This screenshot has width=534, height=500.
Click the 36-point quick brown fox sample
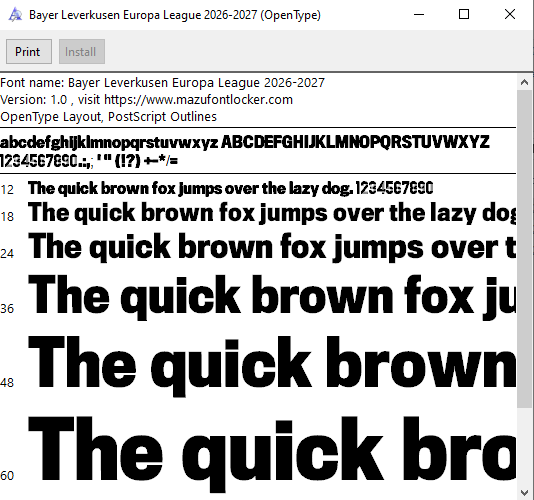point(272,297)
